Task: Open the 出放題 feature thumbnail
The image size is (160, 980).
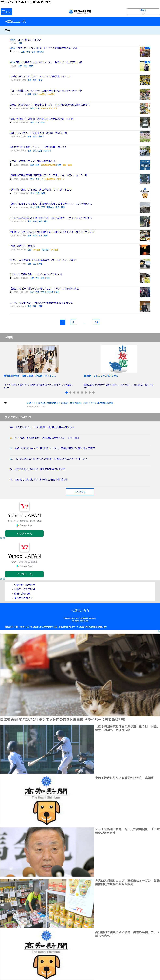Action: tap(118, 359)
